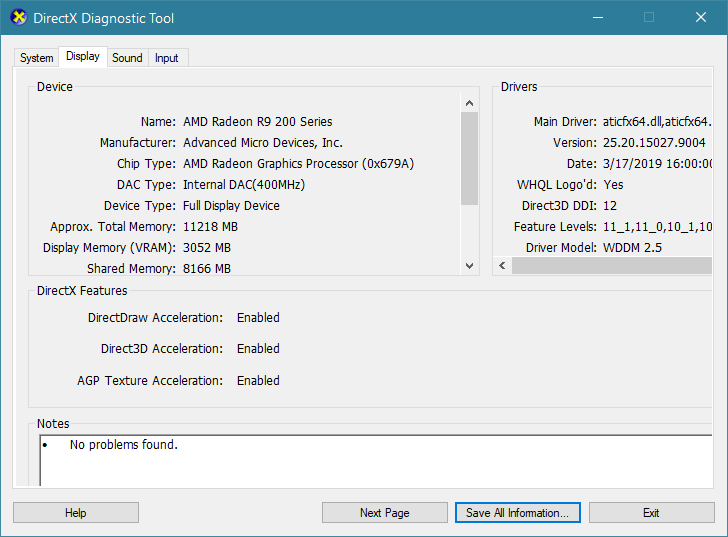This screenshot has width=728, height=537.
Task: Click 'AMD Radeon R9 200 Series' name value
Action: tap(258, 122)
